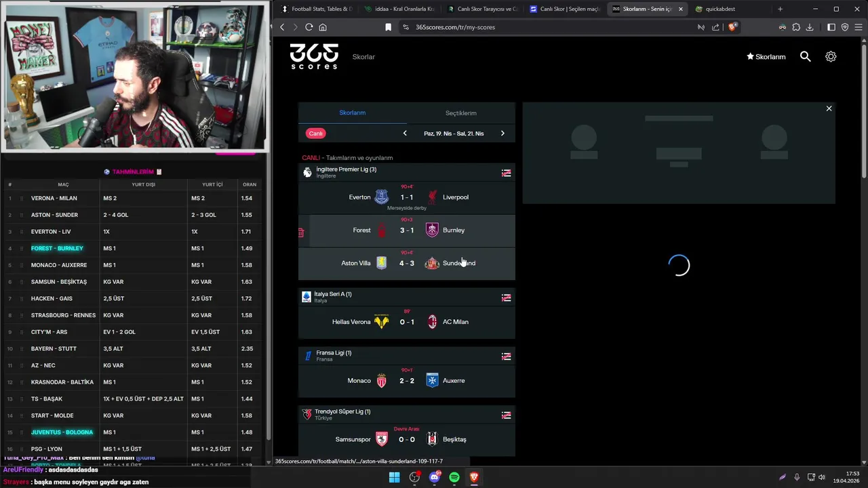The height and width of the screenshot is (488, 868).
Task: Switch to iddaa - Kral Oranlarla browser tab
Action: [x=399, y=9]
